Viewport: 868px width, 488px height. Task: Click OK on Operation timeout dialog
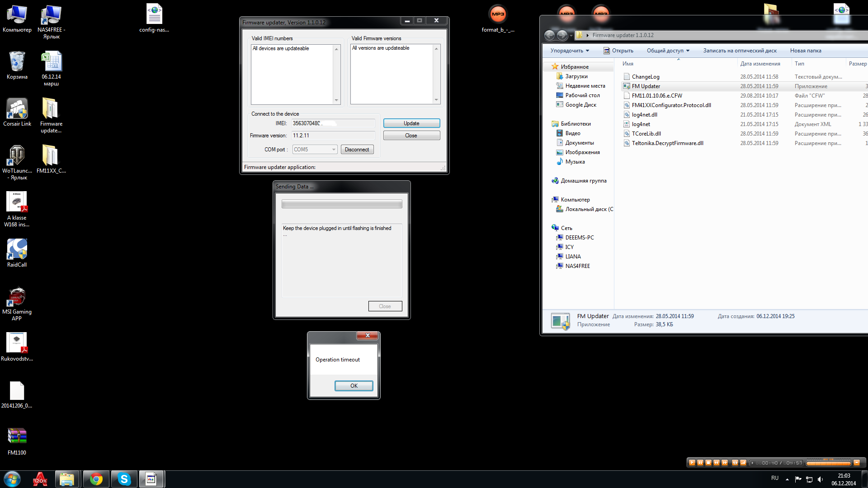pos(354,385)
